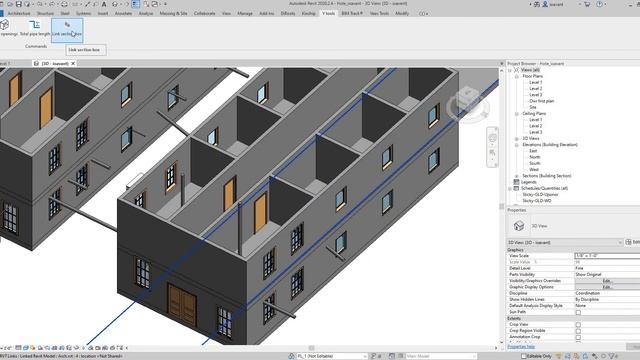
Task: Click the Schedules/Quantities icon in Project Browser
Action: pyautogui.click(x=516, y=188)
